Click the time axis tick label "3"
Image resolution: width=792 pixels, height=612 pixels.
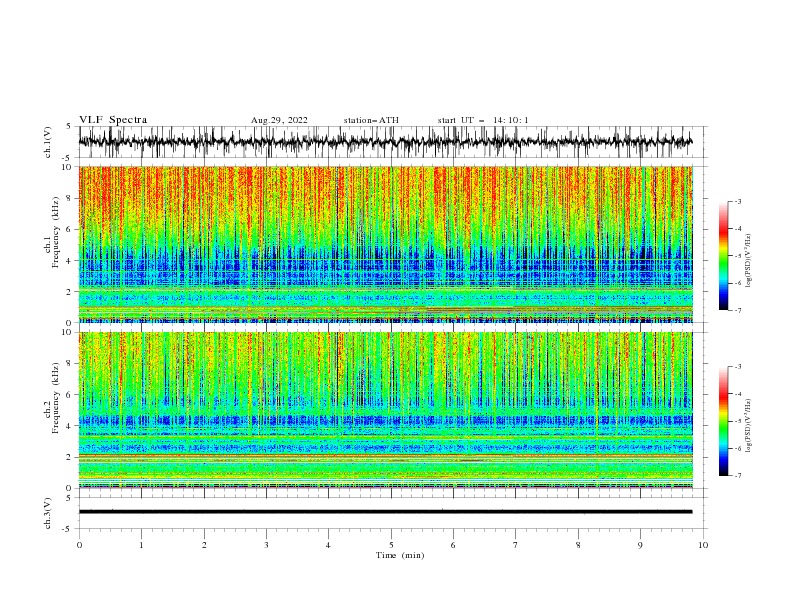[266, 545]
